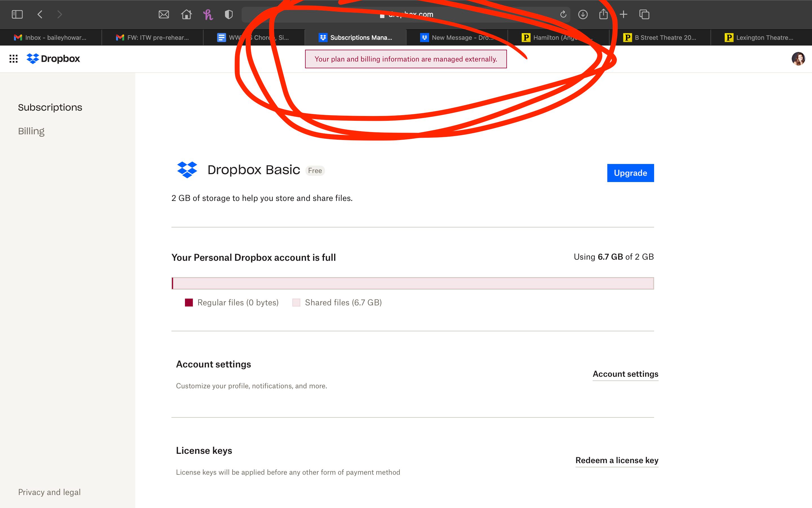Show tab overview icon

(x=644, y=14)
